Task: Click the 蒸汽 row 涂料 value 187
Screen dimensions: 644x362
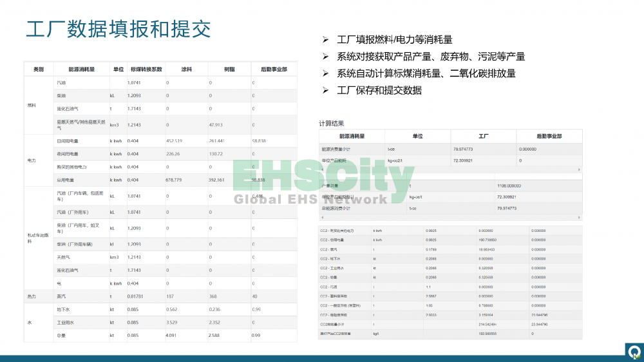Action: (171, 296)
